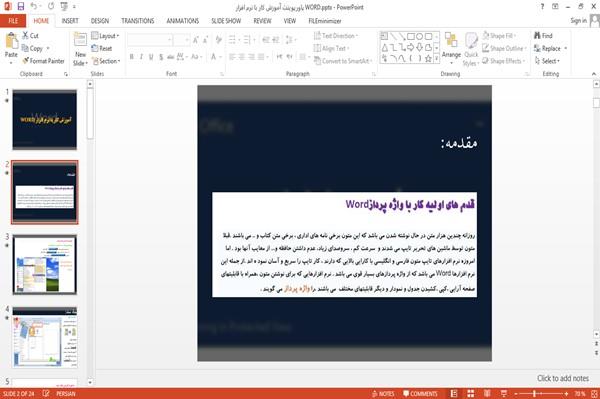This screenshot has width=600, height=399.
Task: Switch to Slide Sorter view
Action: [x=471, y=393]
